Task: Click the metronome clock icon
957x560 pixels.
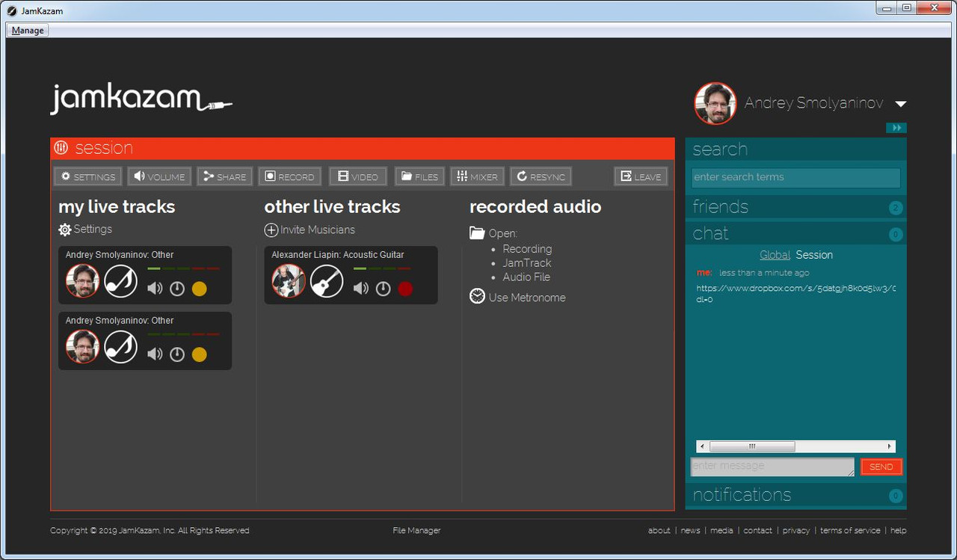Action: pos(477,297)
